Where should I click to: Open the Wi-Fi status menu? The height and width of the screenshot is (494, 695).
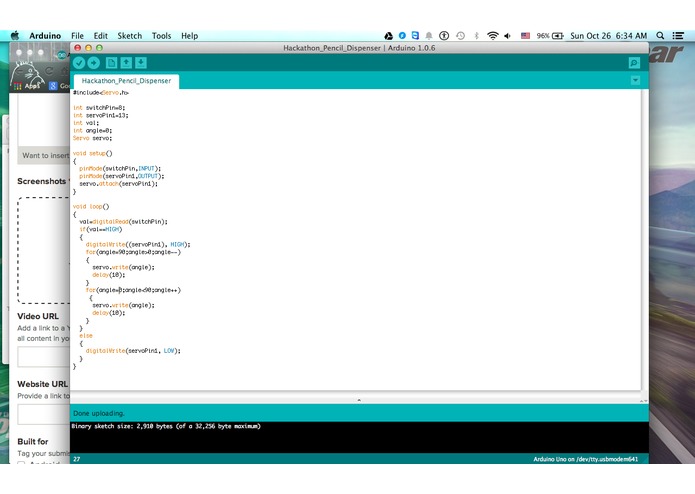coord(492,36)
